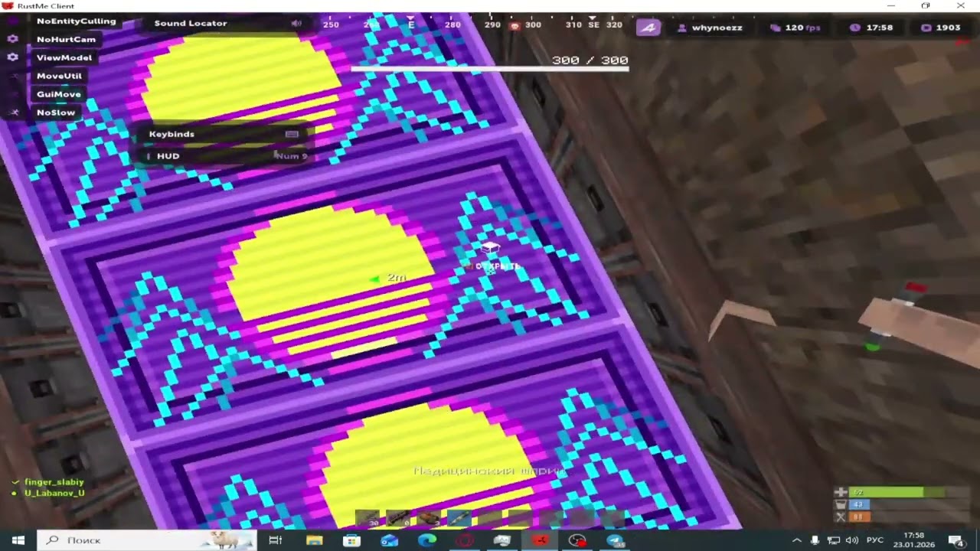The image size is (980, 551).
Task: Open File Explorer from the taskbar
Action: (x=314, y=540)
